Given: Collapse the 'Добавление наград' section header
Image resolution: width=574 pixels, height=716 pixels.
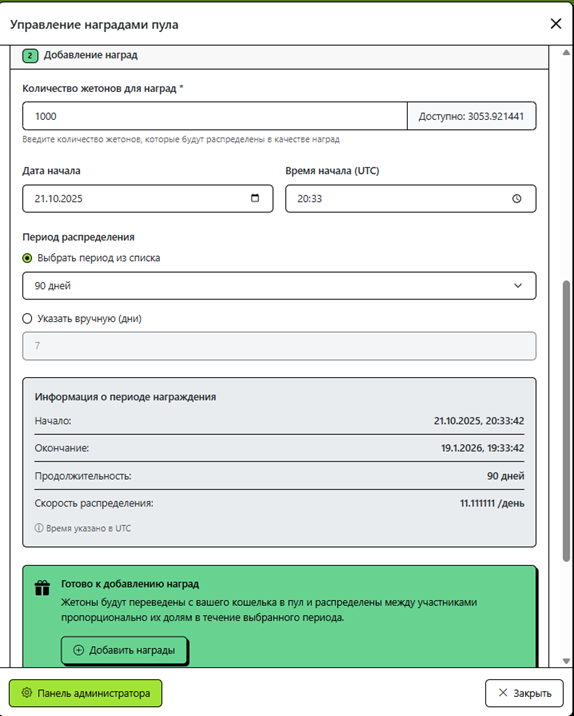Looking at the screenshot, I should tap(279, 56).
